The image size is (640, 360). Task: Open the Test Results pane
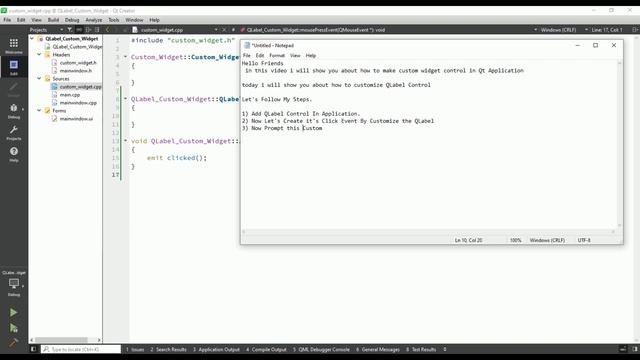[421, 349]
